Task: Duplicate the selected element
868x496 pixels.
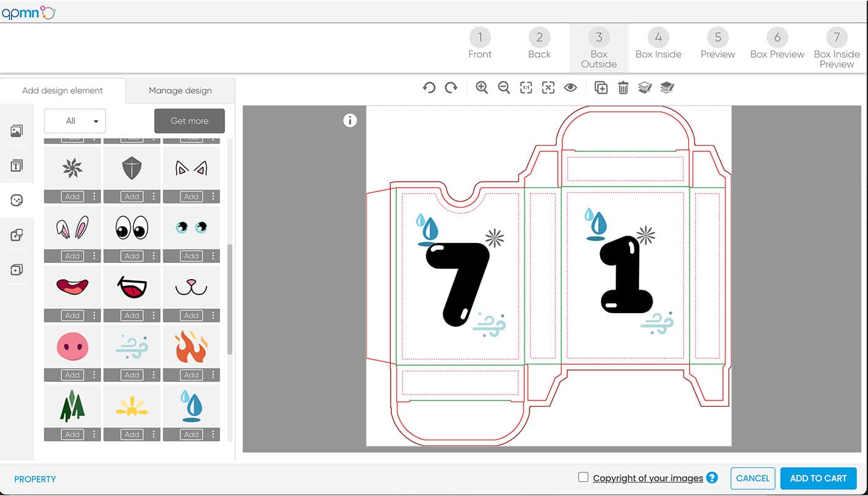Action: tap(601, 88)
